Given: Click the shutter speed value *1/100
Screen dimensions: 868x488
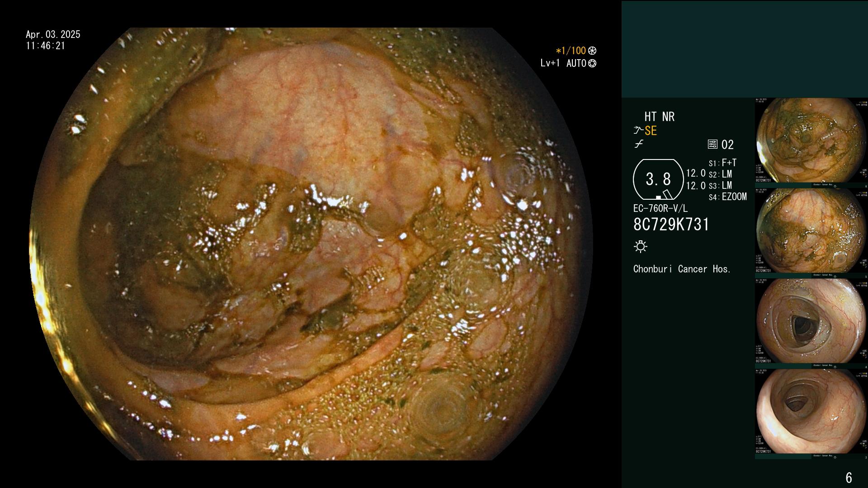Looking at the screenshot, I should tap(571, 51).
